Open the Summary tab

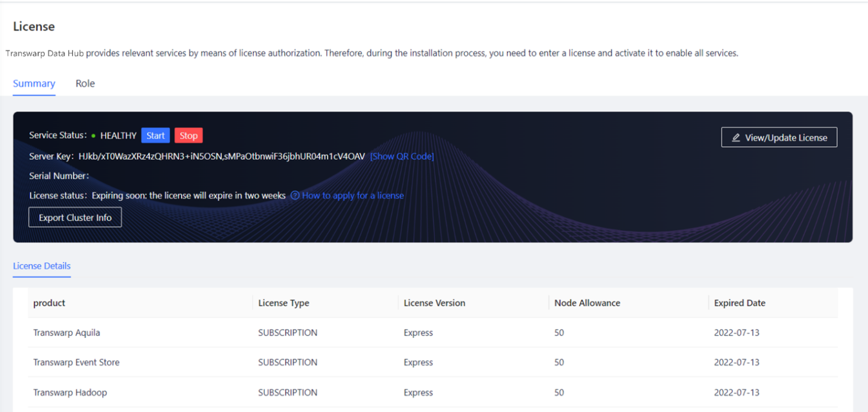coord(34,84)
